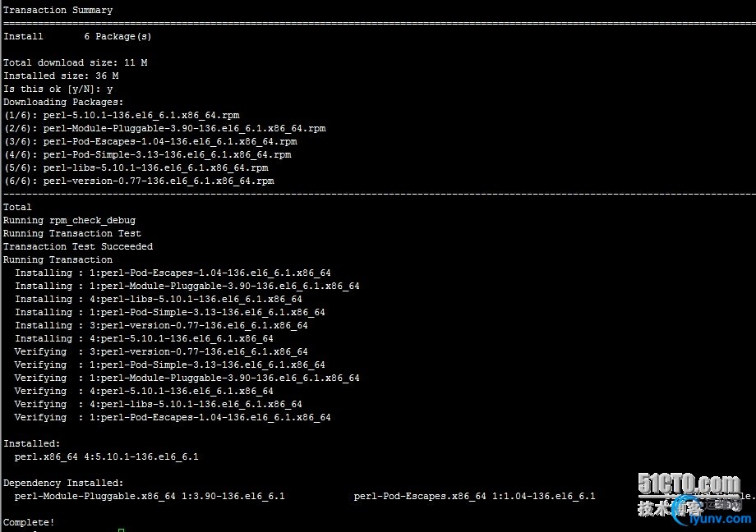This screenshot has height=532, width=756.
Task: Click the 'perl-Pod-Escapes.x86_64 1:1.04' dependency entry
Action: pyautogui.click(x=474, y=497)
